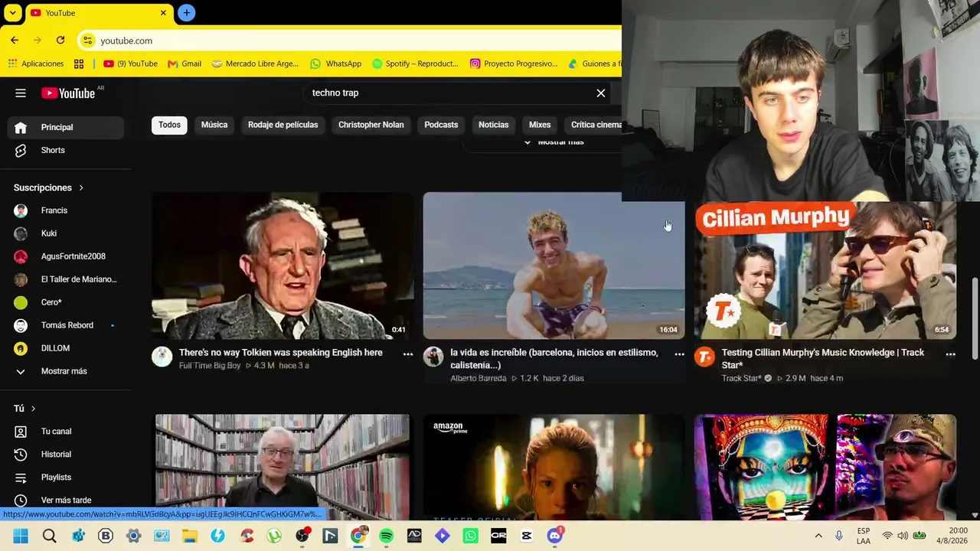This screenshot has height=551, width=980.
Task: Select the Christopher Nolan chip
Action: click(371, 125)
